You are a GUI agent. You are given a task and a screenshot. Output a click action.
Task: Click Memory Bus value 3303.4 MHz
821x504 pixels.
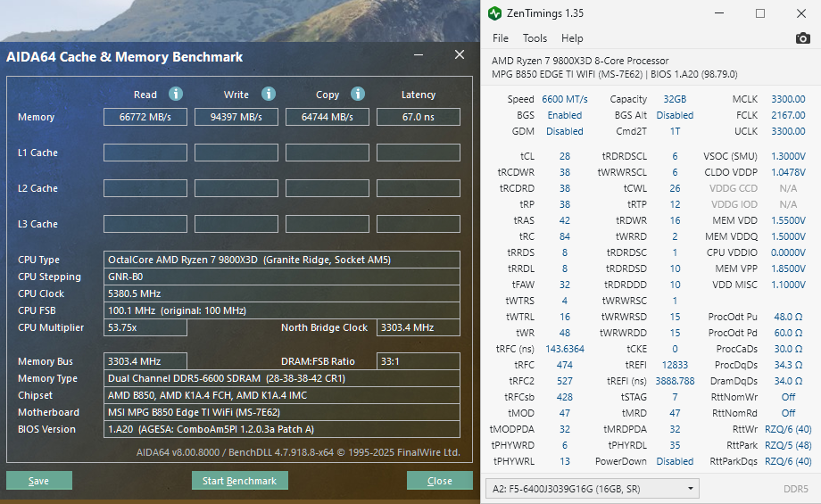click(145, 361)
